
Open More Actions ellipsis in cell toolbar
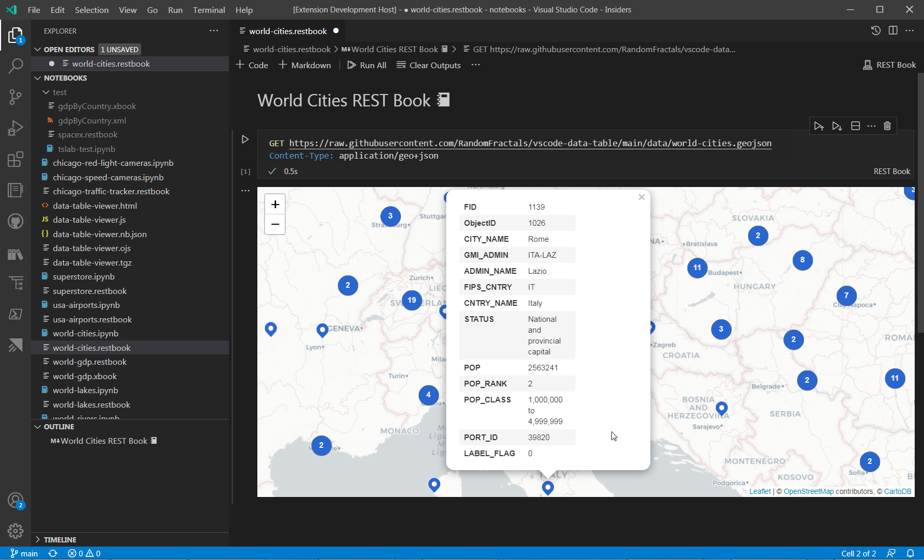[872, 126]
